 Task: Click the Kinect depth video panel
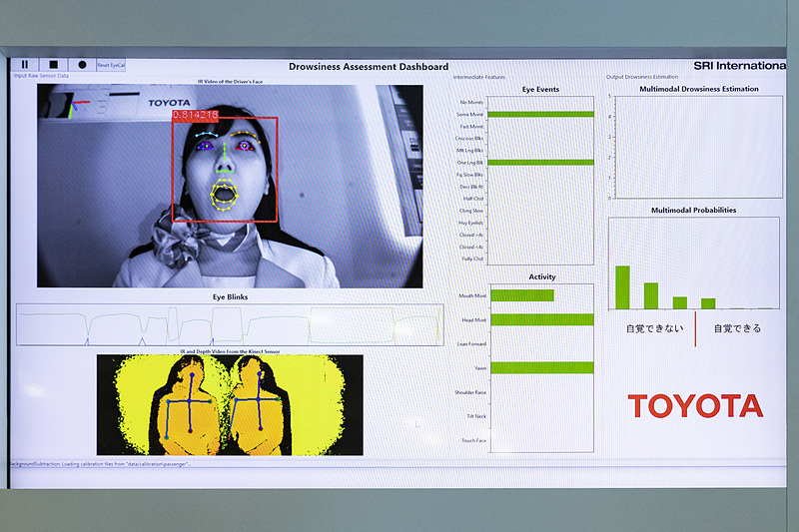230,405
